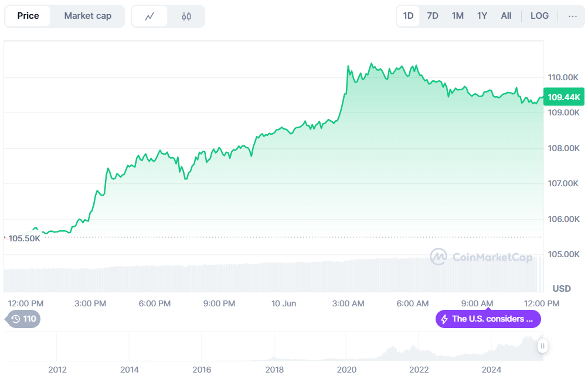Viewport: 588px width, 379px height.
Task: Click the lightning bolt news icon
Action: click(444, 319)
